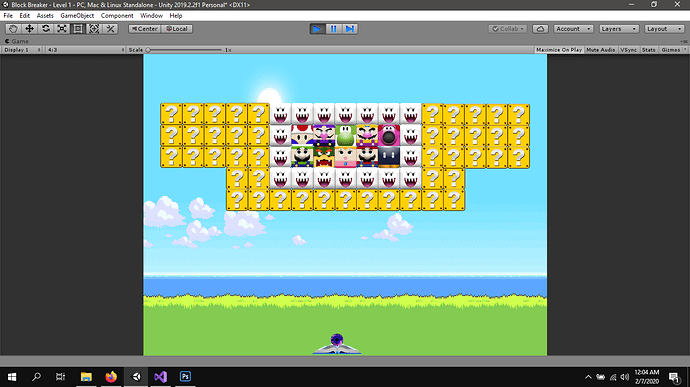
Task: Open notification center
Action: pos(674,377)
